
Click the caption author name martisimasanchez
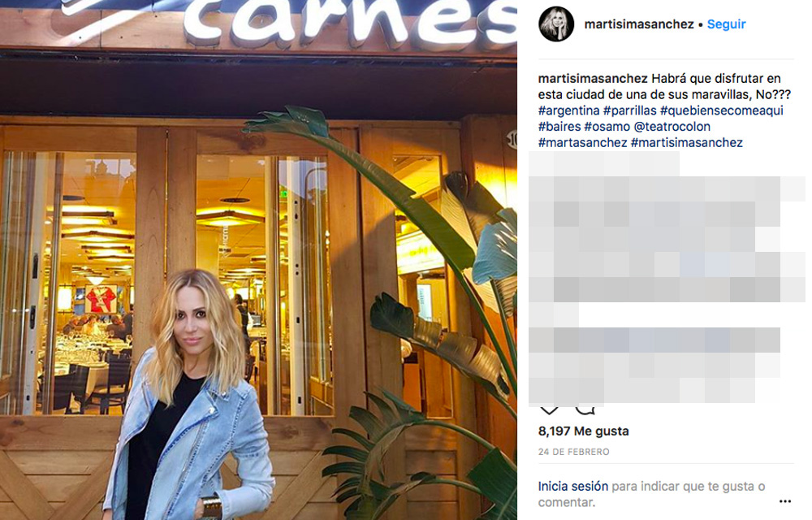(x=593, y=78)
